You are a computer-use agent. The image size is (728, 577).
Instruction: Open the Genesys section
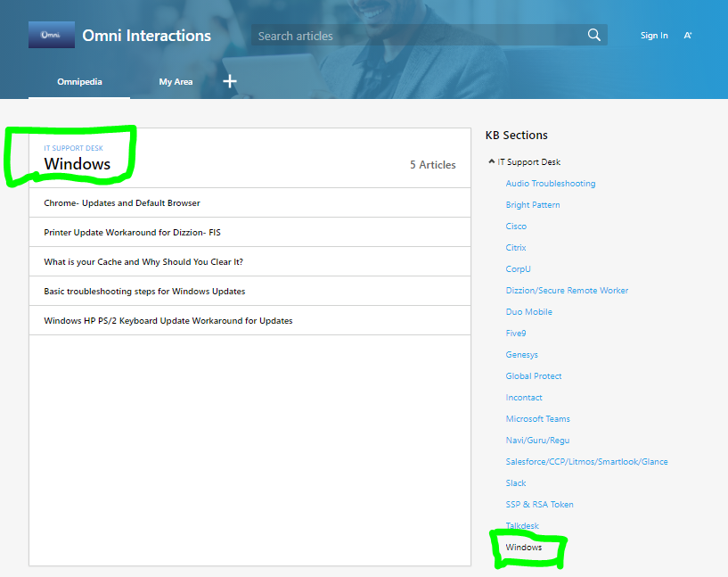521,354
